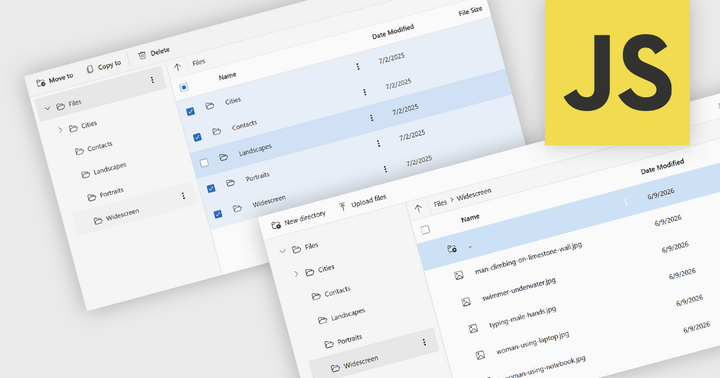Open the Widescreen row kebab menu in back window list
The image size is (720, 378).
click(385, 169)
